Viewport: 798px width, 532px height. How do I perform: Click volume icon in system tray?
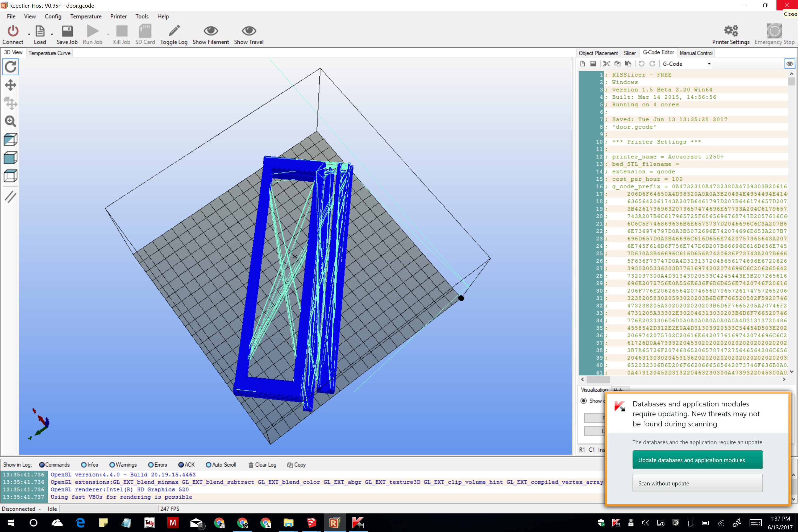[x=646, y=523]
